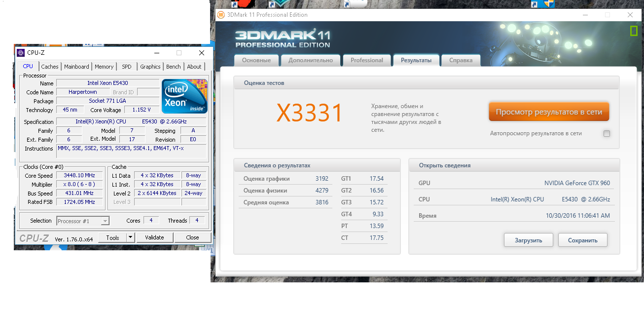Click the Ext. Model value 17
The image size is (644, 311).
click(132, 139)
